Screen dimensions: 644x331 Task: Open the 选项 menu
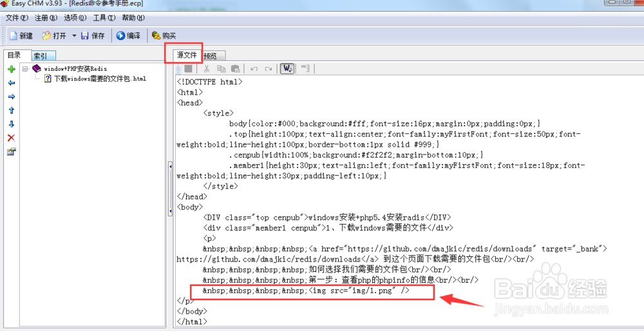point(75,17)
